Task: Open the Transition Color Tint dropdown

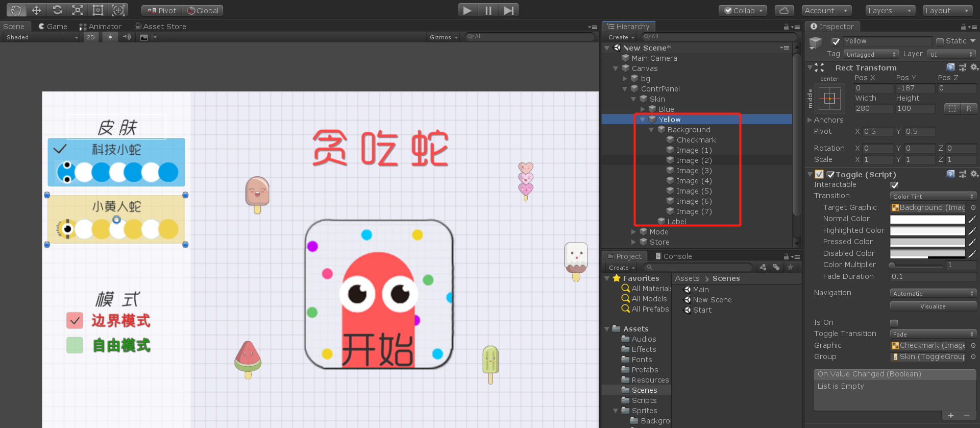Action: (x=933, y=196)
